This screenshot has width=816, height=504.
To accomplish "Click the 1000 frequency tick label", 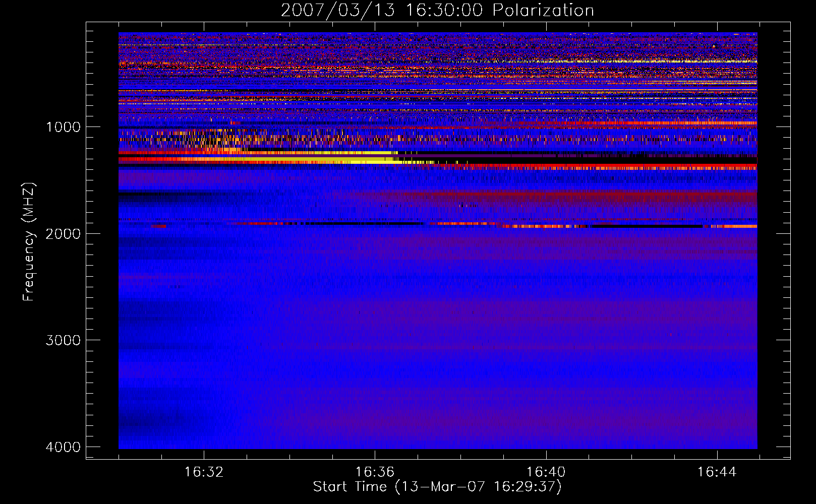I will [x=63, y=127].
